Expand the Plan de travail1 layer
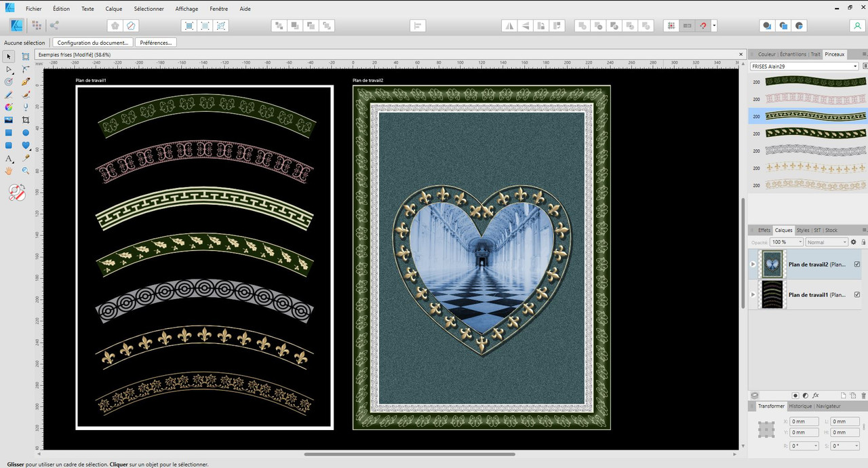This screenshot has height=468, width=868. pyautogui.click(x=753, y=294)
